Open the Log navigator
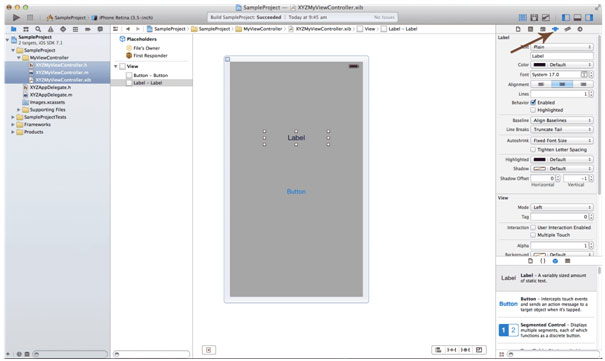 pyautogui.click(x=100, y=29)
